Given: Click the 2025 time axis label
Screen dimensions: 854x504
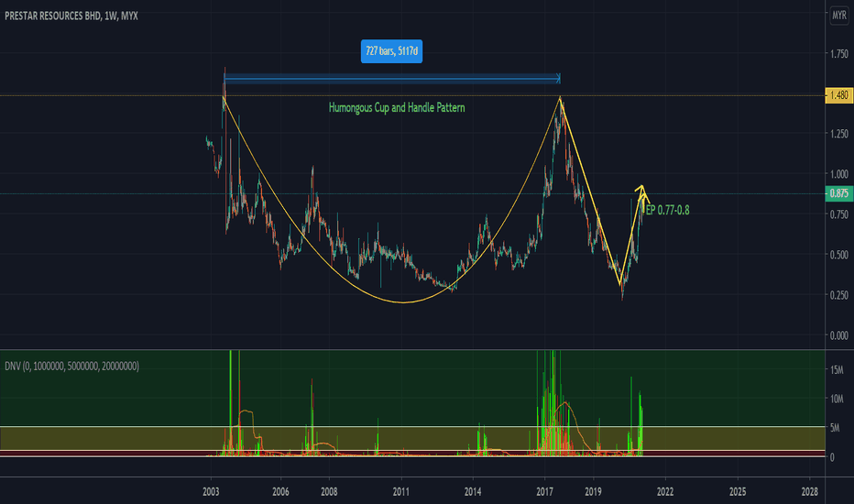Looking at the screenshot, I should pos(738,491).
